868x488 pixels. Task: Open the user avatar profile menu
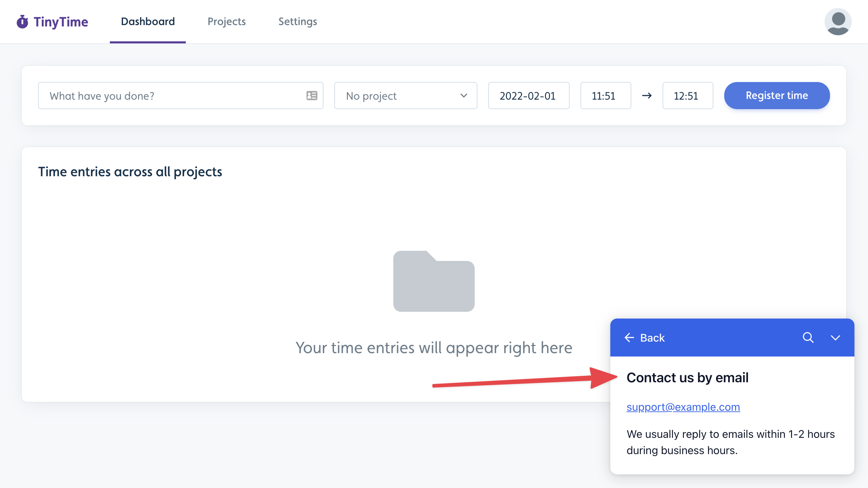[838, 22]
